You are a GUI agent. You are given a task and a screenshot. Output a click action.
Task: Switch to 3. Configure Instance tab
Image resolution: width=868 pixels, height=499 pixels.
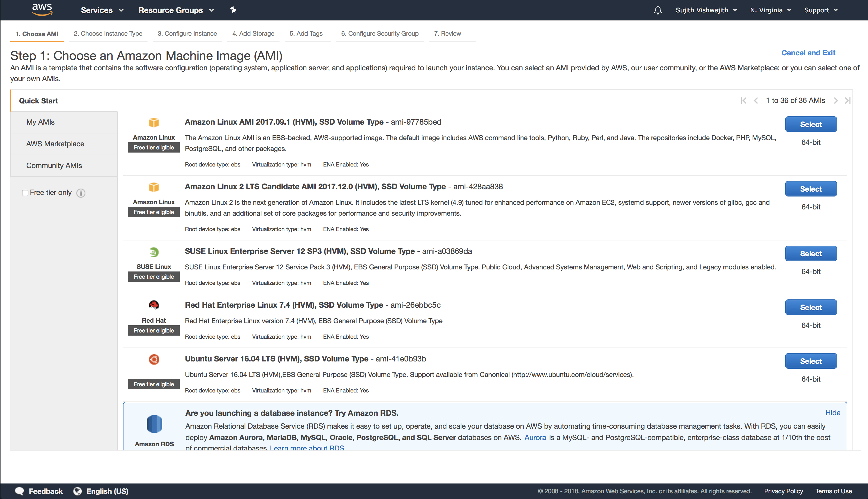tap(187, 34)
